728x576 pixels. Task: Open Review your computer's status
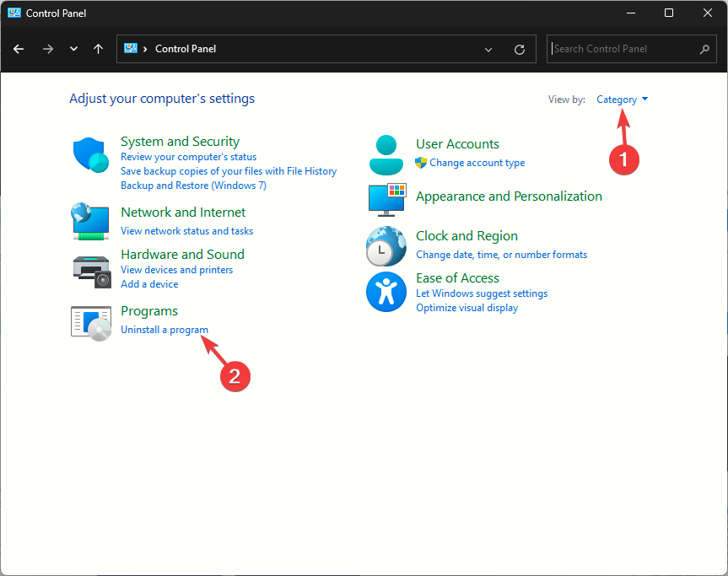tap(188, 157)
